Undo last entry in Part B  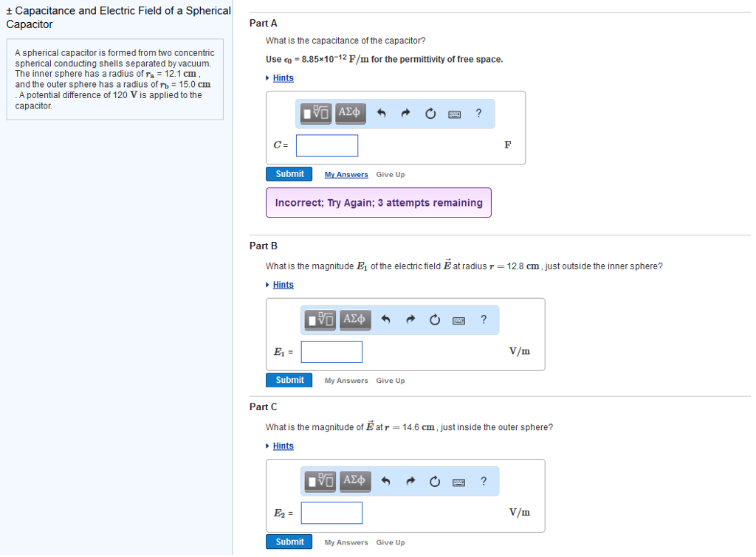pyautogui.click(x=385, y=319)
